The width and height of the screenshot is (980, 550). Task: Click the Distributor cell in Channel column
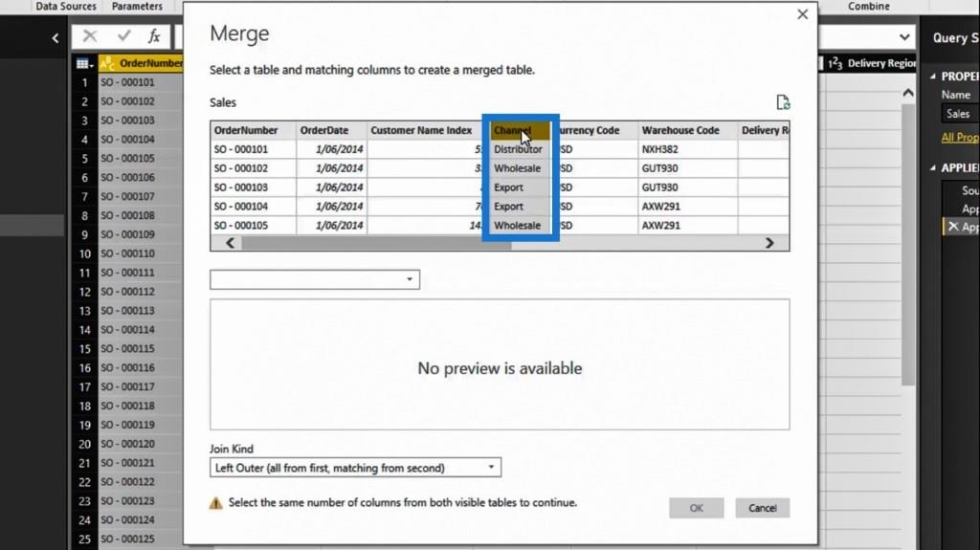click(520, 149)
